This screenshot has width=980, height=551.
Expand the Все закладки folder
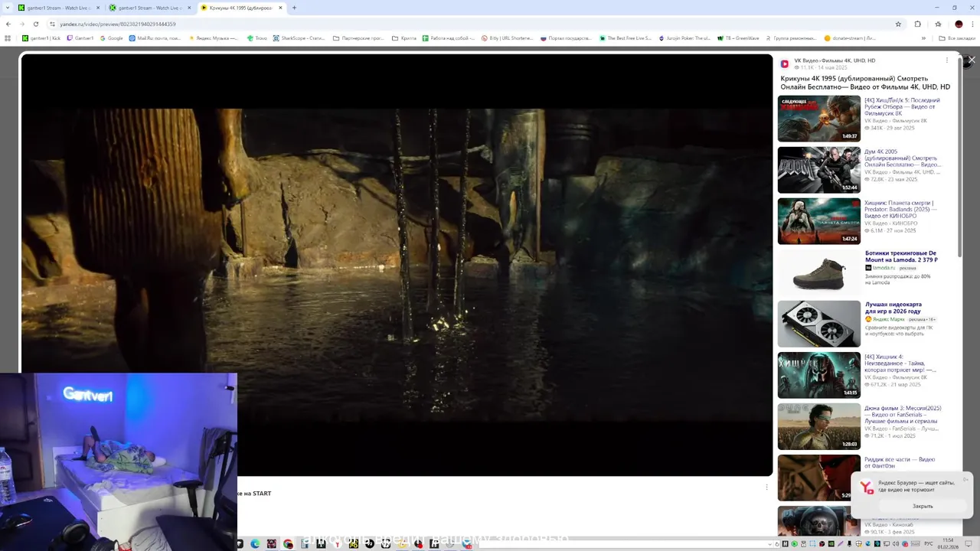tap(958, 37)
